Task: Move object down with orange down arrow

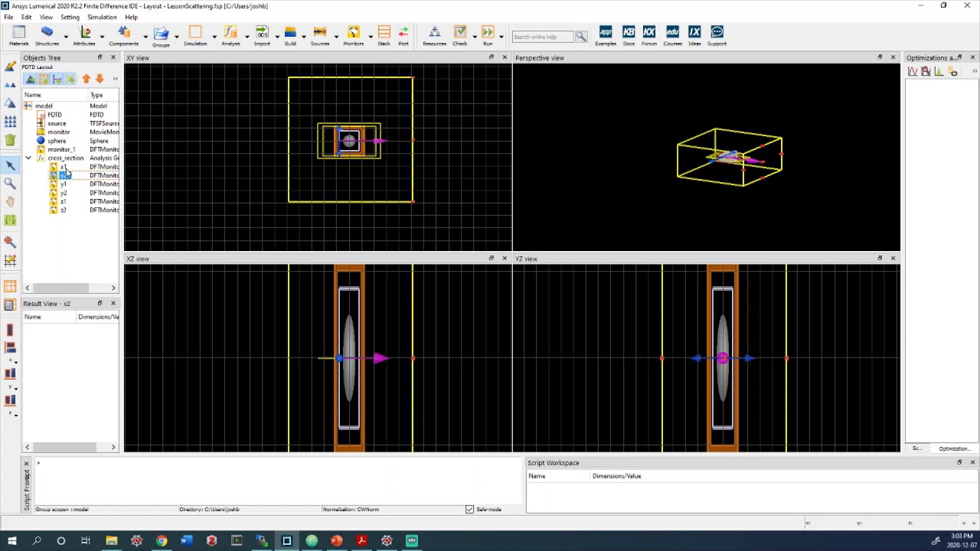Action: tap(100, 79)
